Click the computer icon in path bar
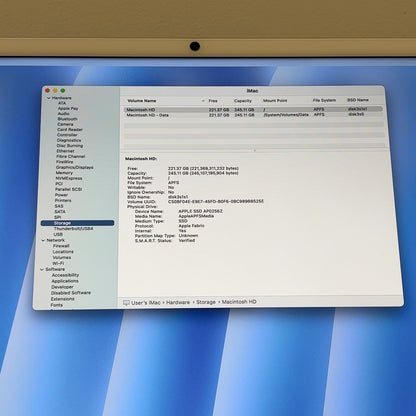 (x=126, y=303)
